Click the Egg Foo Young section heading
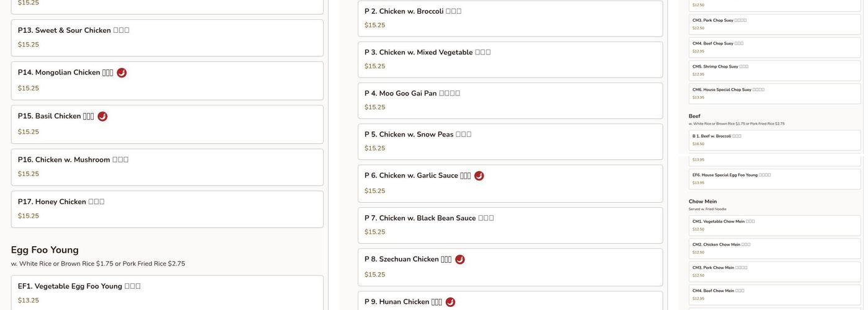Image resolution: width=868 pixels, height=310 pixels. coord(45,250)
